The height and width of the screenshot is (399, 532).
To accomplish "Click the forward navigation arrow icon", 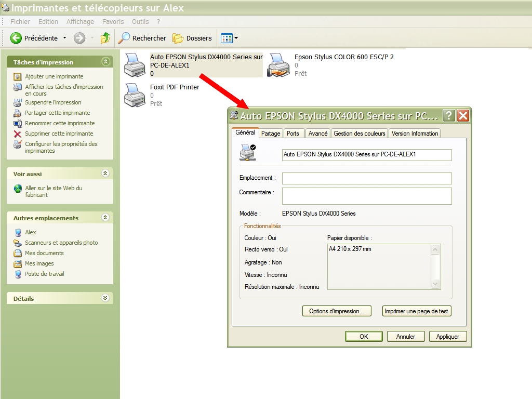I will 79,38.
